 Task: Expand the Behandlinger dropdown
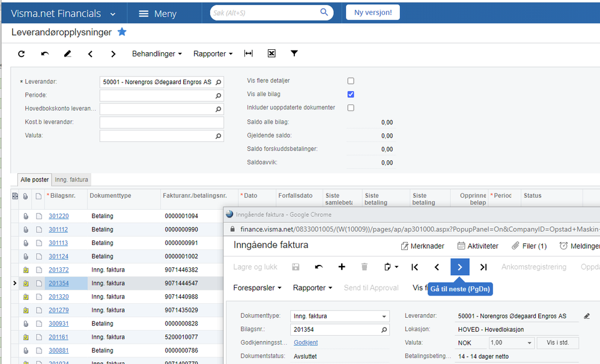(x=157, y=53)
